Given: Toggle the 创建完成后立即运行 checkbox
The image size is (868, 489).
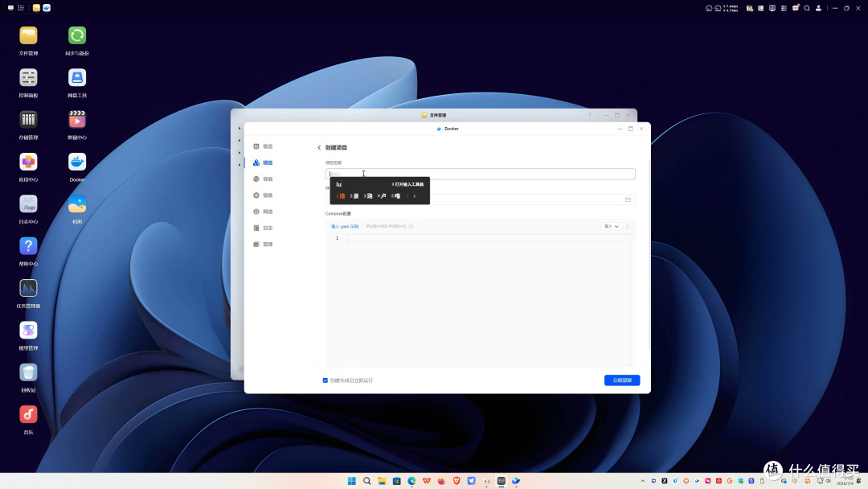Looking at the screenshot, I should click(325, 380).
